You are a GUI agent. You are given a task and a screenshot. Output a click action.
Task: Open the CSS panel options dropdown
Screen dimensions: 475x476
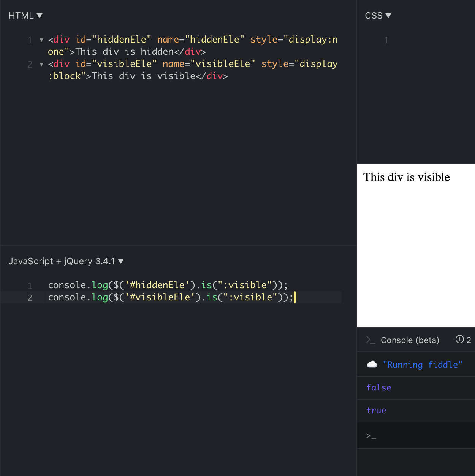(x=389, y=15)
